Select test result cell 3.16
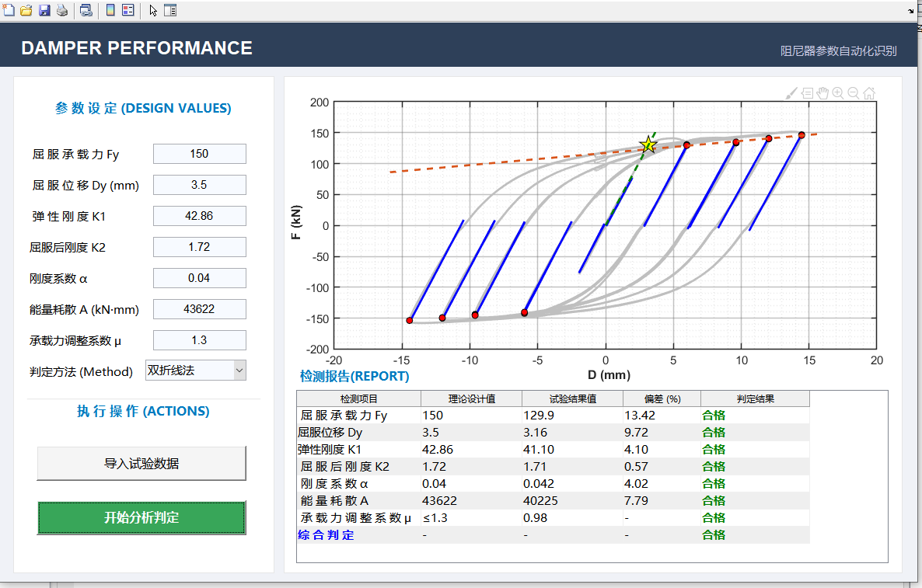Screen dimensions: 922x588 pos(573,433)
